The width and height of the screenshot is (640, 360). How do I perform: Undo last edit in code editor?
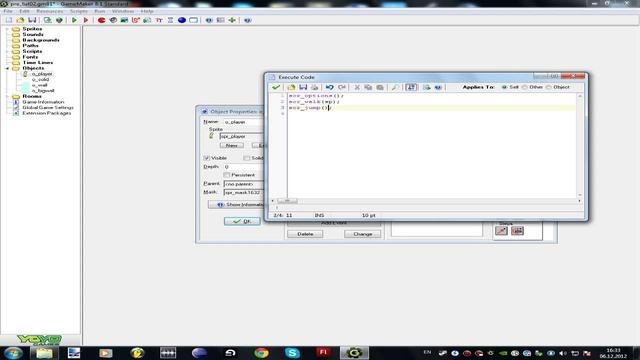coord(329,87)
